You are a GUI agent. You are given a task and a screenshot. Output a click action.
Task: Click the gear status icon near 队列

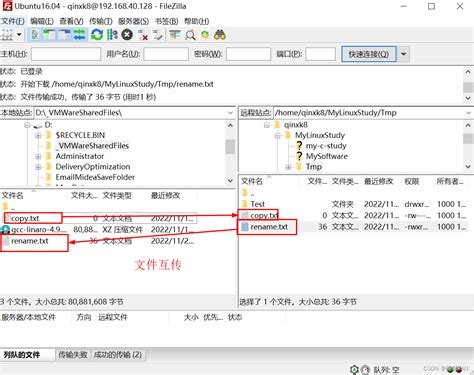(x=354, y=369)
